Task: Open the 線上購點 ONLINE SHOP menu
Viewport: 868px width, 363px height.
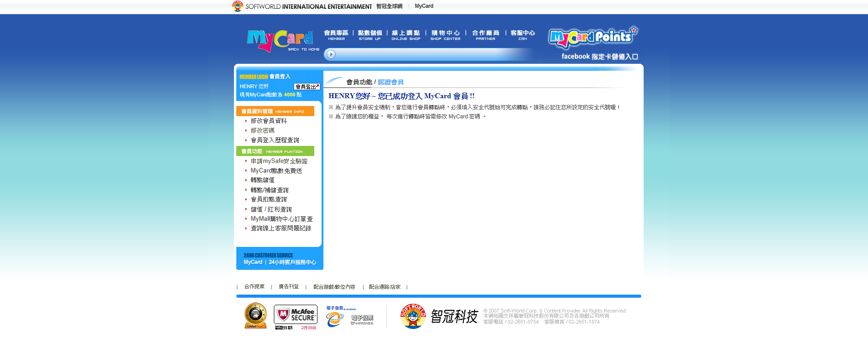Action: (x=406, y=35)
